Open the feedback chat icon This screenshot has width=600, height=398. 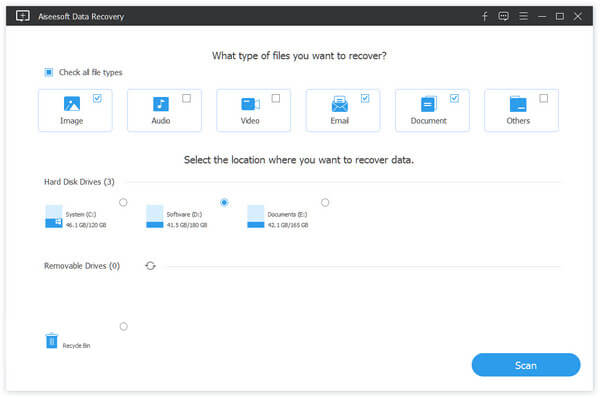(504, 16)
